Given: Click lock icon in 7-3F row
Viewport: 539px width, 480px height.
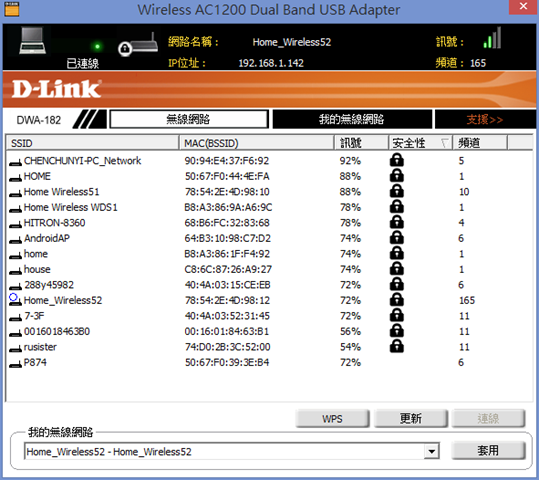Looking at the screenshot, I should pyautogui.click(x=397, y=315).
